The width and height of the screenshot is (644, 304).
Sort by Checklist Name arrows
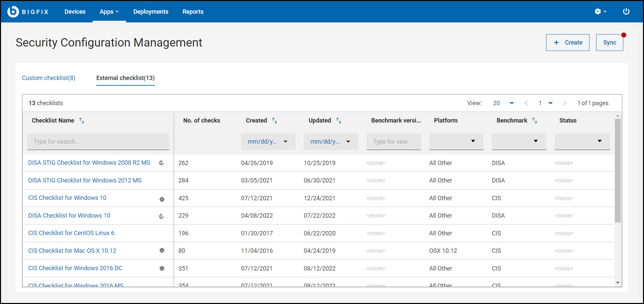point(82,121)
